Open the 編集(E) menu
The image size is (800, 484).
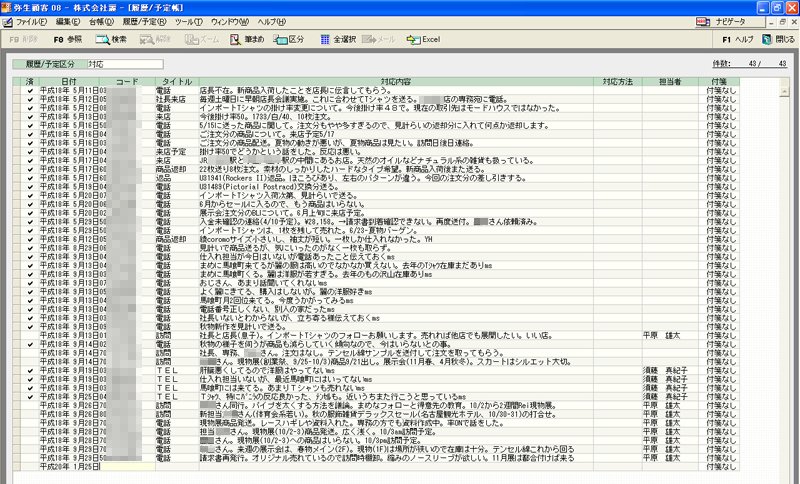click(67, 22)
